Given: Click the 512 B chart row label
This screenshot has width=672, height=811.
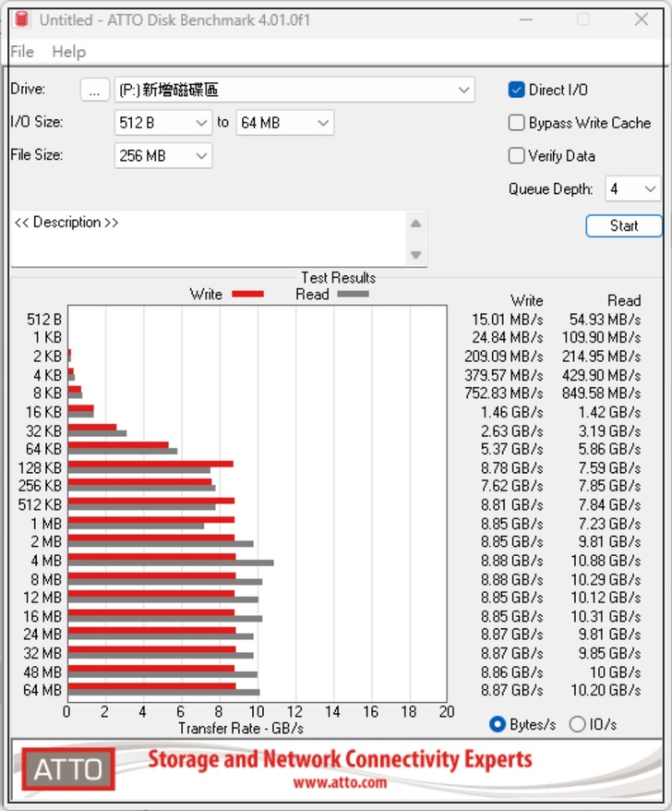Looking at the screenshot, I should click(x=44, y=320).
